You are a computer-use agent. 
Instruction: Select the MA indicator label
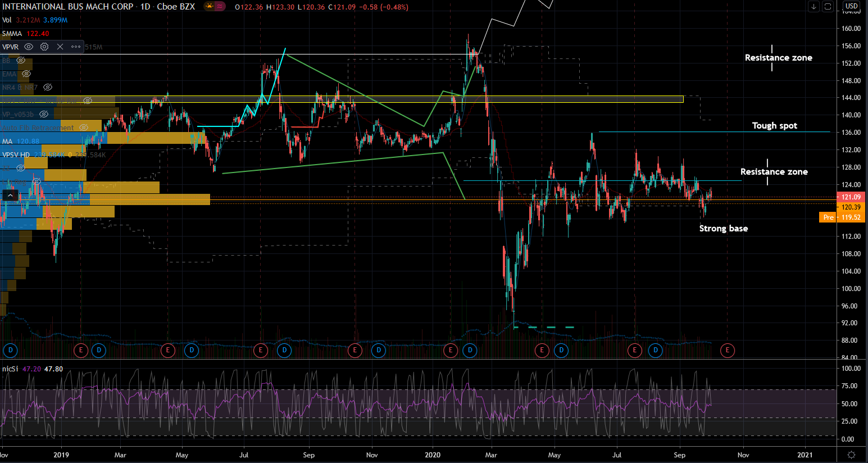7,142
